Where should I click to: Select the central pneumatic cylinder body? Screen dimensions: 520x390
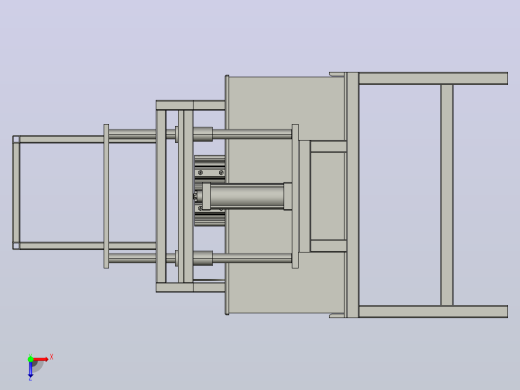[247, 197]
